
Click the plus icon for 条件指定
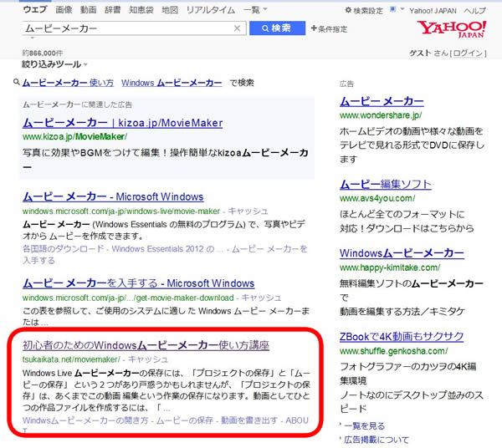[313, 29]
